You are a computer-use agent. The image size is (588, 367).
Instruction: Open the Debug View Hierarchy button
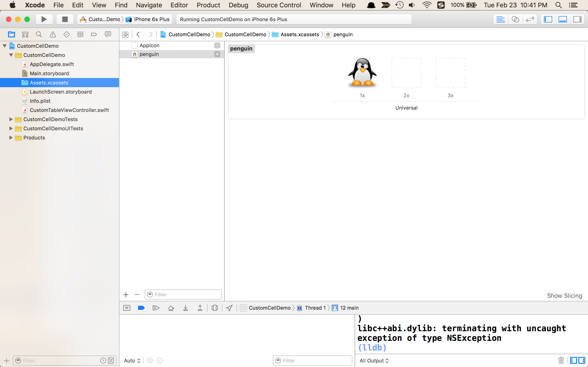(x=215, y=308)
